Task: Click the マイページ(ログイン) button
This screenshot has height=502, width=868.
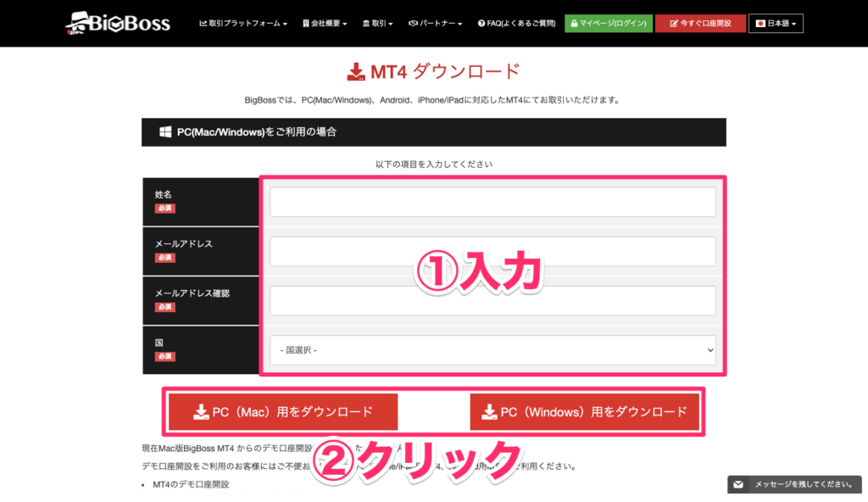Action: point(609,23)
